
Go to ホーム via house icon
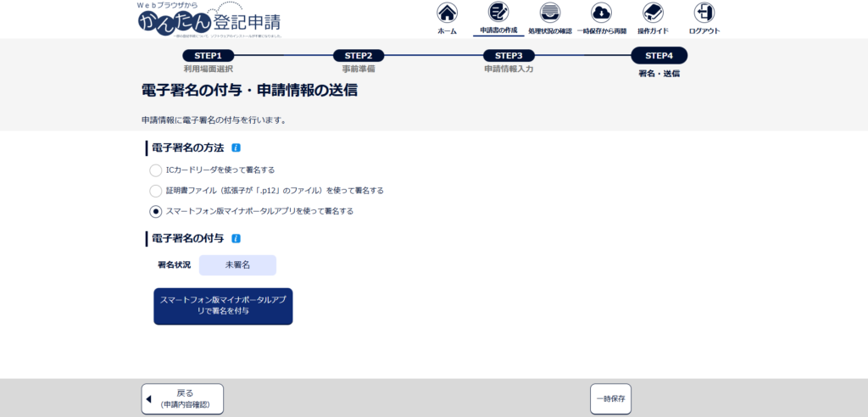tap(447, 13)
